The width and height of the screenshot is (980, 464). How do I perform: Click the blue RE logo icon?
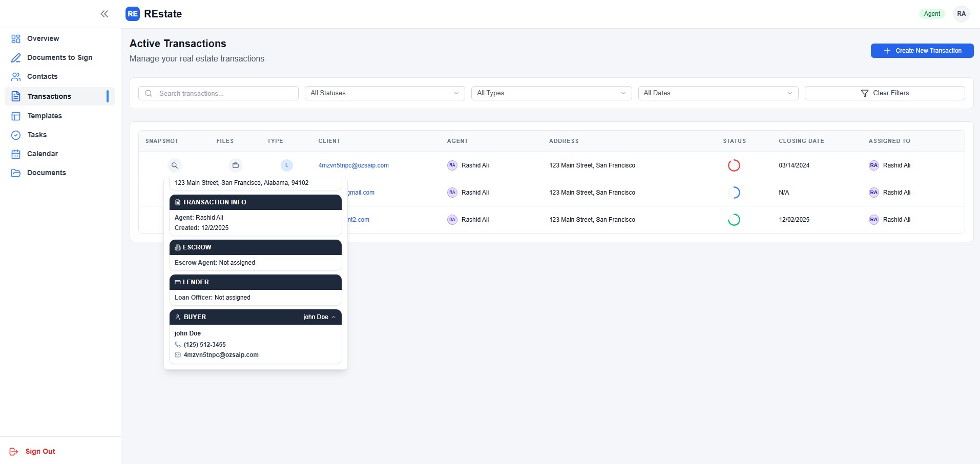coord(133,14)
